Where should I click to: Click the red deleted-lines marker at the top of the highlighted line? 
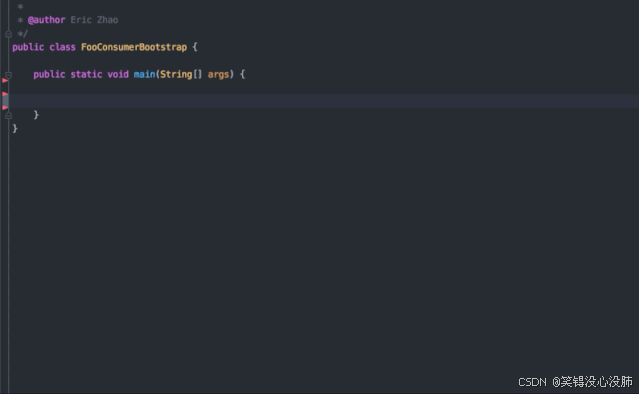coord(5,94)
